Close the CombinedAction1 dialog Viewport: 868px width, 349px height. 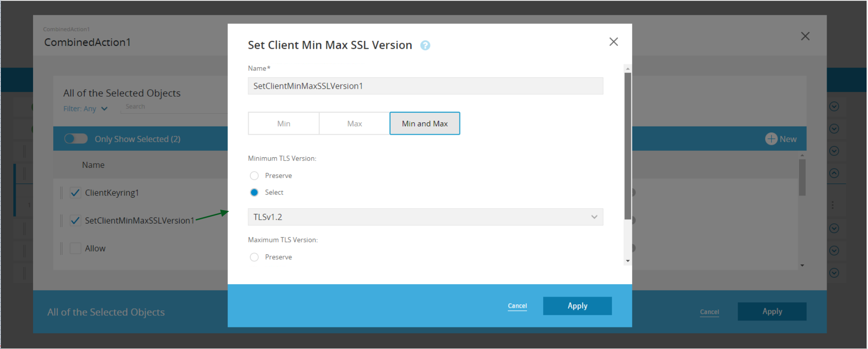click(805, 36)
